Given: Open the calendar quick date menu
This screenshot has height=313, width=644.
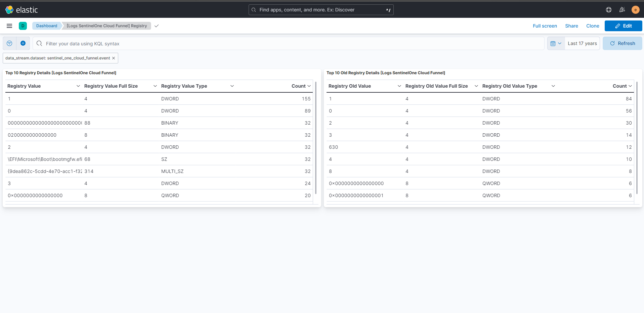Looking at the screenshot, I should click(556, 43).
